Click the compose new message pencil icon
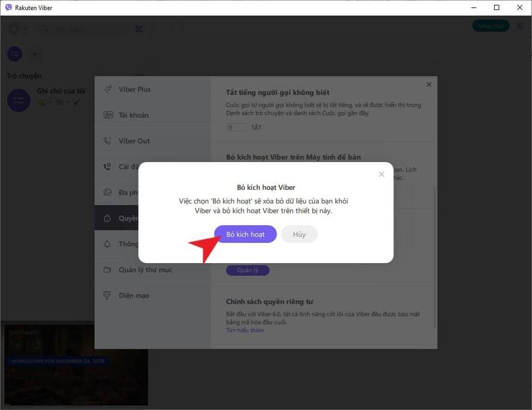532x410 pixels. 139,29
